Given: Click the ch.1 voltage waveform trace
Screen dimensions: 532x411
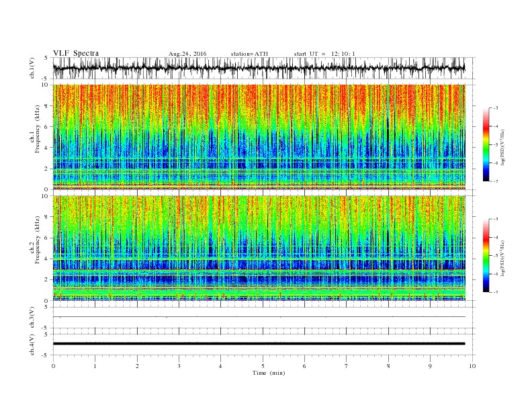Looking at the screenshot, I should pos(259,68).
